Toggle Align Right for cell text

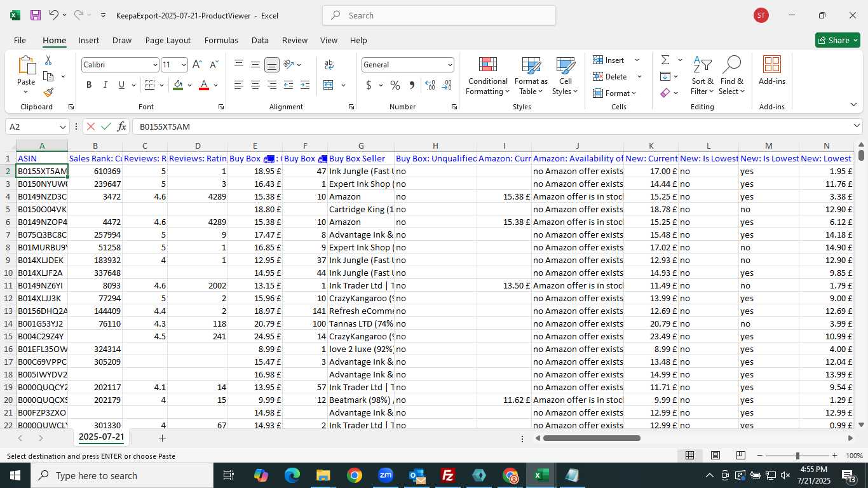click(272, 85)
